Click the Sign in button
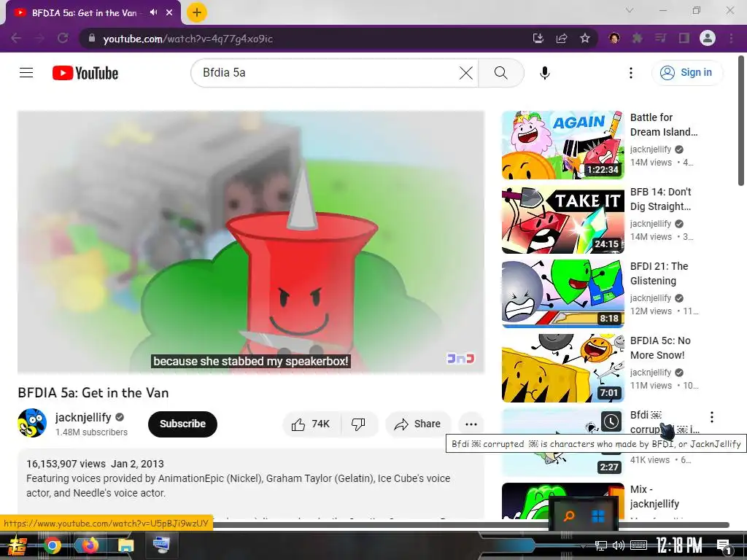The height and width of the screenshot is (560, 747). coord(687,73)
